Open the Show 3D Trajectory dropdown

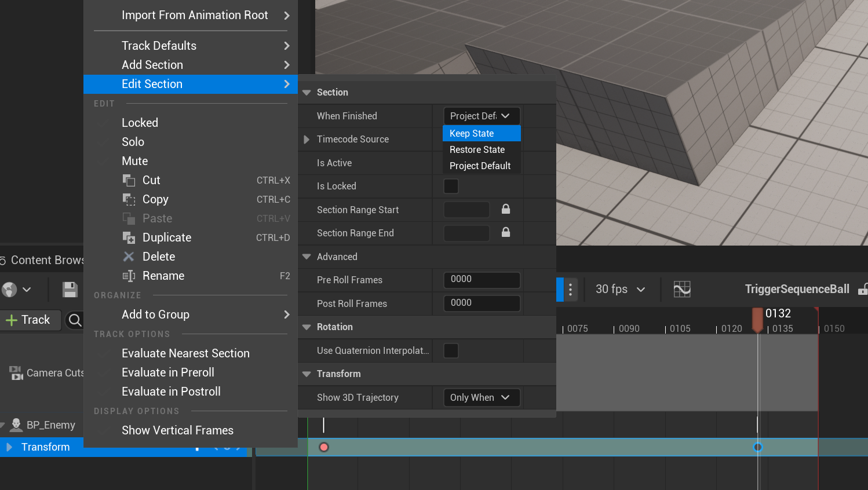coord(481,398)
